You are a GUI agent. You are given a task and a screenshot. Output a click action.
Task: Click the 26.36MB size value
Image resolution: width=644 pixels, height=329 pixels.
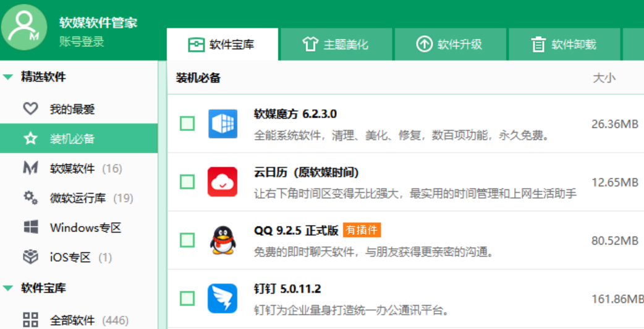point(615,124)
